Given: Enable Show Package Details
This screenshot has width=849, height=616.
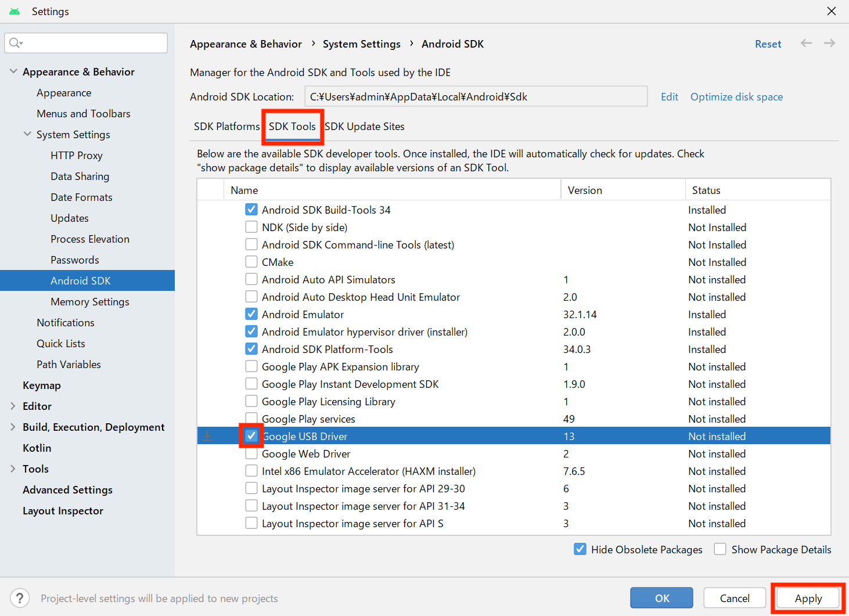Looking at the screenshot, I should pos(720,549).
